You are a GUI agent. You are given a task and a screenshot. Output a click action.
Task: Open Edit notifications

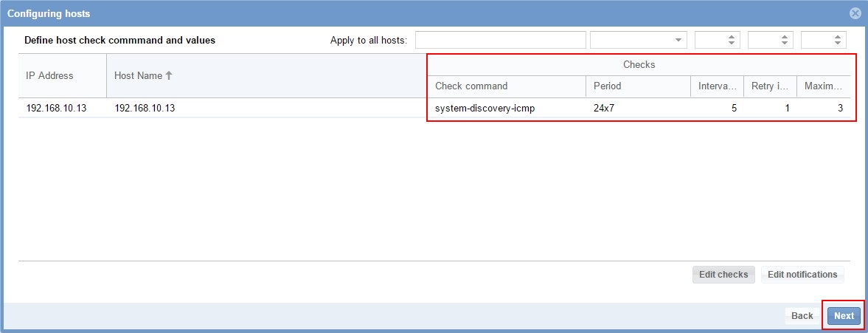tap(802, 275)
